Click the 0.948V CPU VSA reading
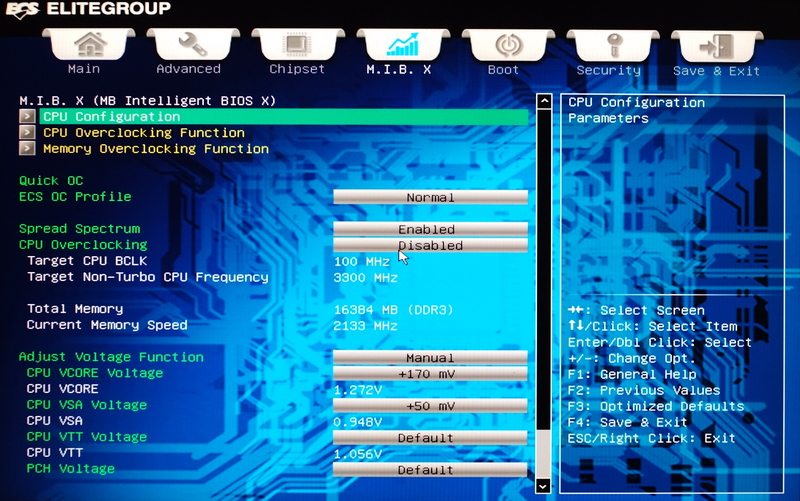 [358, 422]
